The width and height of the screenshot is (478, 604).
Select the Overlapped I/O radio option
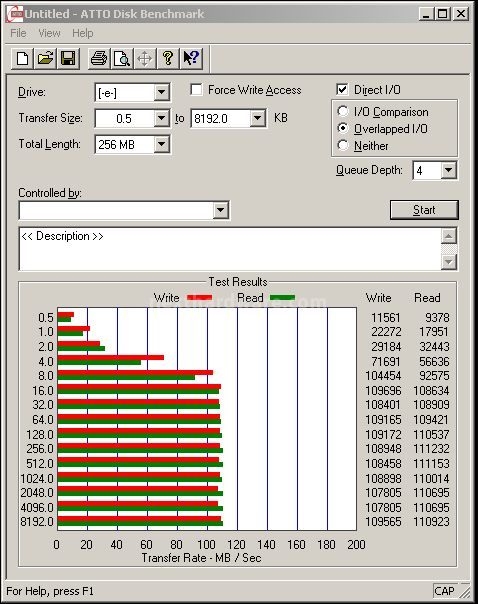tap(343, 128)
